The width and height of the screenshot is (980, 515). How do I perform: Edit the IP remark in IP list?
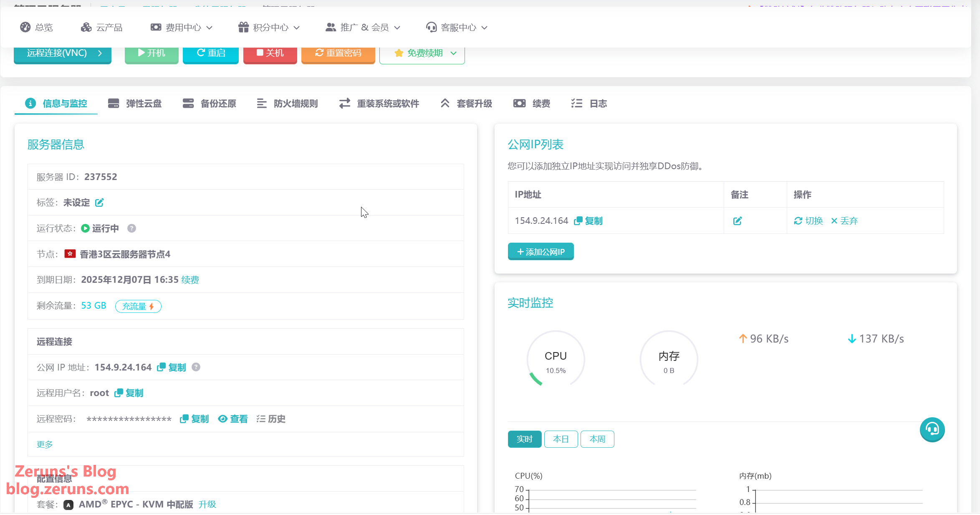[738, 221]
